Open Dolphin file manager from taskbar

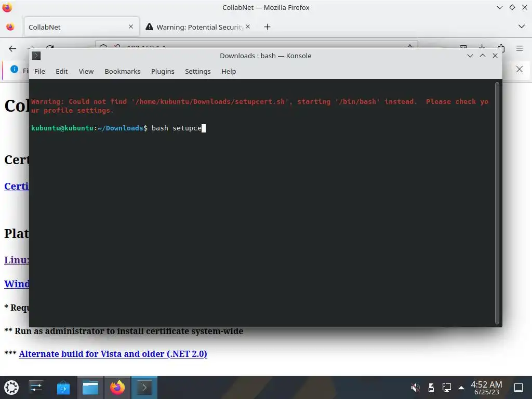tap(90, 388)
